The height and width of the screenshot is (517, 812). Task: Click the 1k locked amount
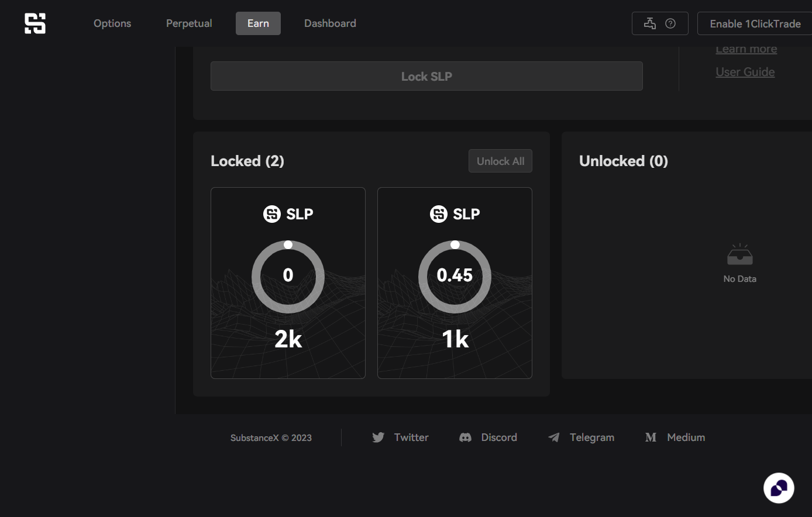(x=455, y=339)
